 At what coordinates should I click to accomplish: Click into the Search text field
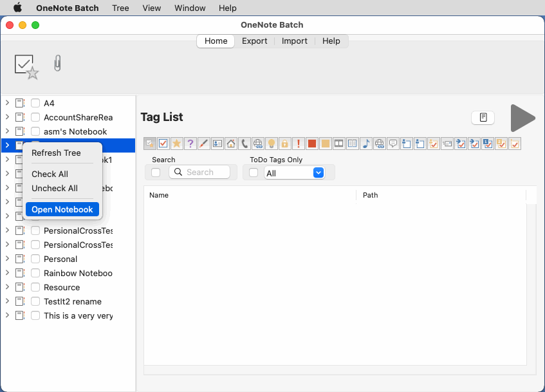[199, 172]
